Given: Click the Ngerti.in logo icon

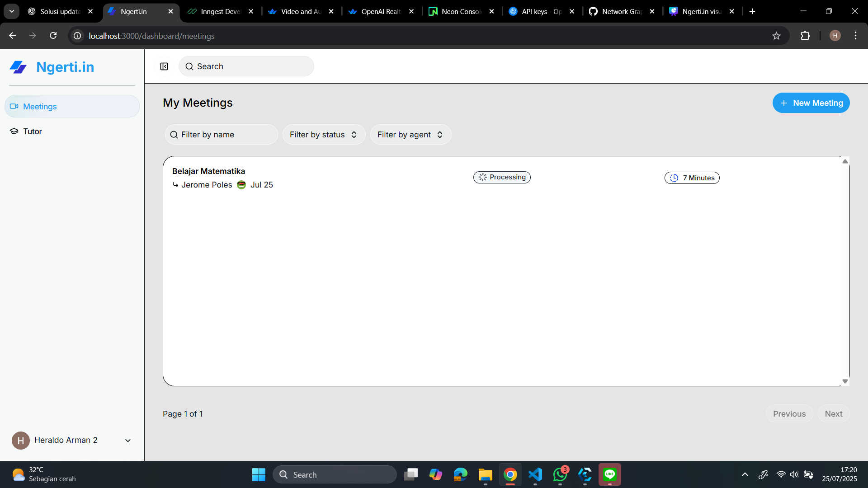Looking at the screenshot, I should (x=18, y=67).
